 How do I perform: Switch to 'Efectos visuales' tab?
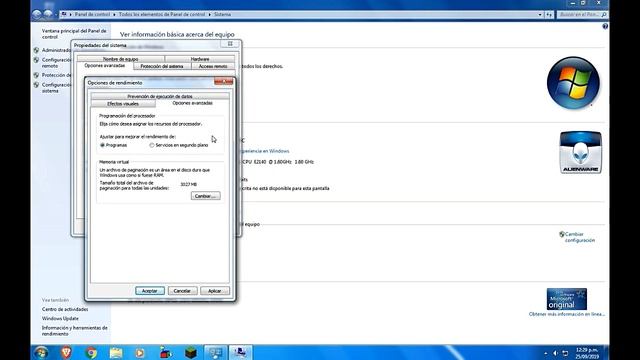(x=123, y=104)
